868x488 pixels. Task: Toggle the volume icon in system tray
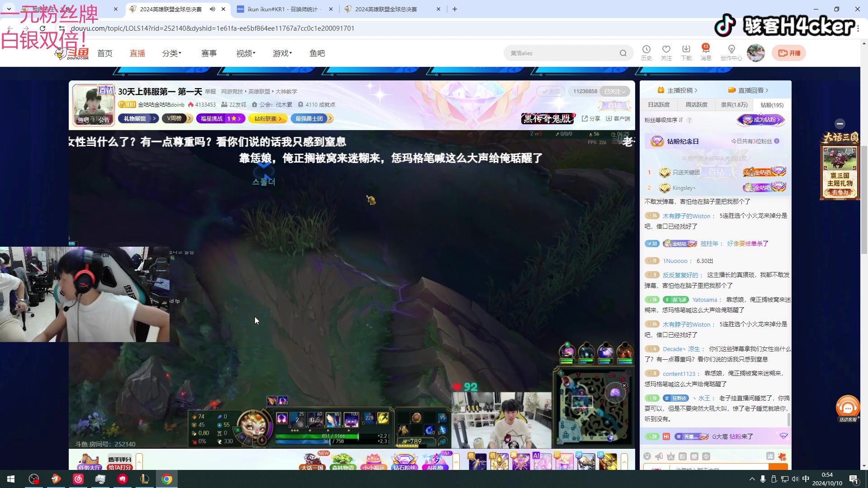pos(795,479)
